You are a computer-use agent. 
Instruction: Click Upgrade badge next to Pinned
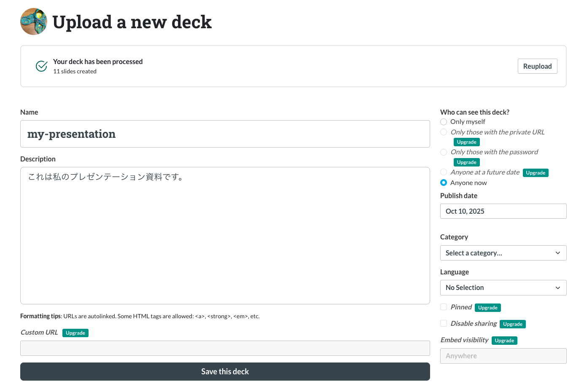pos(487,308)
